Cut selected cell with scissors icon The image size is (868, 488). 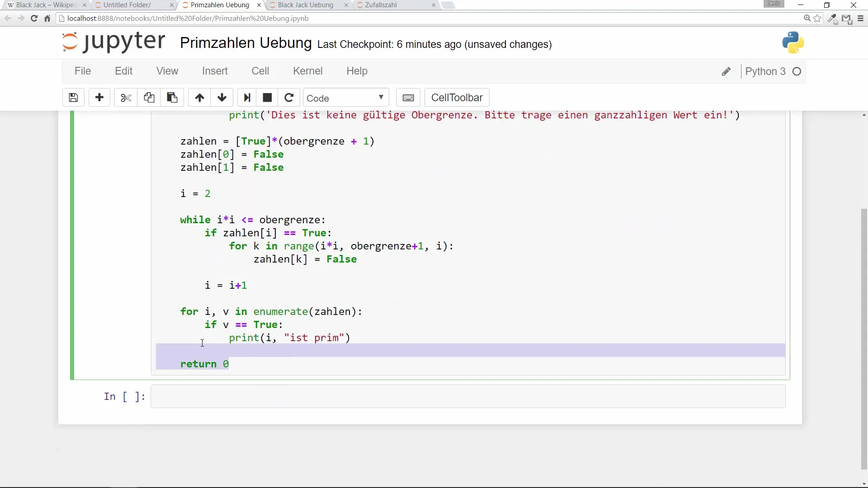pyautogui.click(x=126, y=98)
